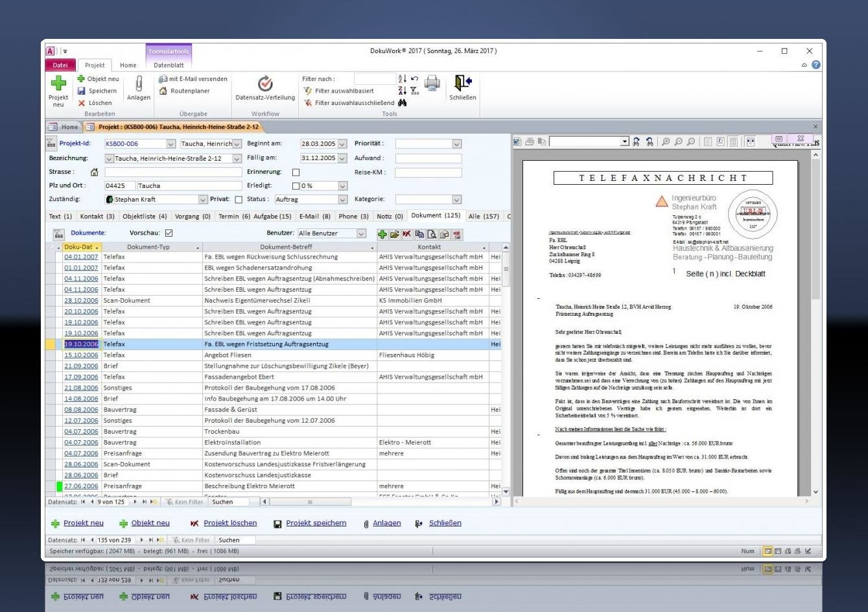Click Speichern disk icon in ribbon

coord(82,91)
